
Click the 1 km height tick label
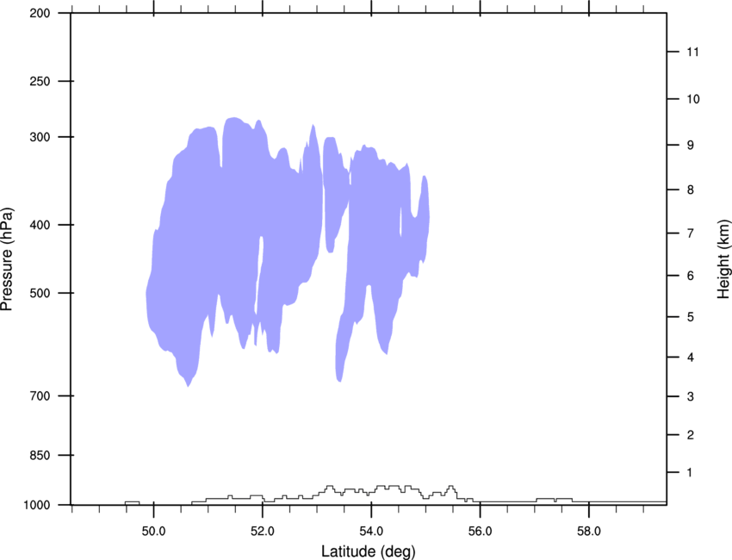click(x=690, y=473)
